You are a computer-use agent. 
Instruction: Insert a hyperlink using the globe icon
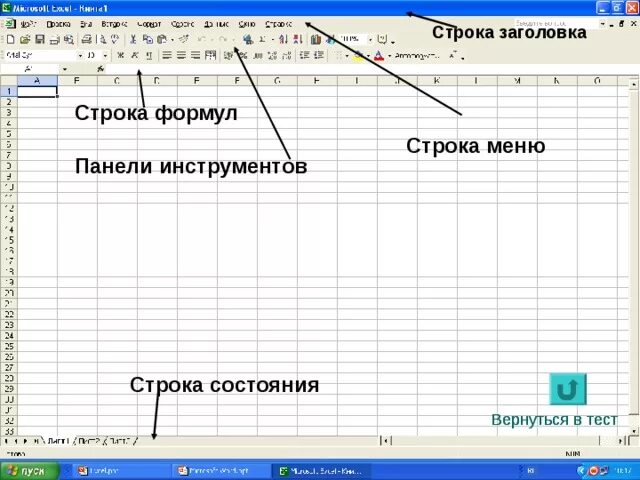point(247,40)
